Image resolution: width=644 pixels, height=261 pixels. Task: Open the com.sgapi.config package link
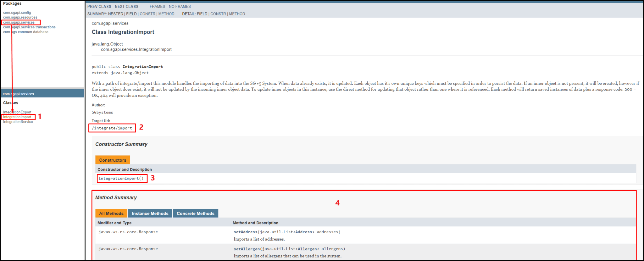coord(17,13)
